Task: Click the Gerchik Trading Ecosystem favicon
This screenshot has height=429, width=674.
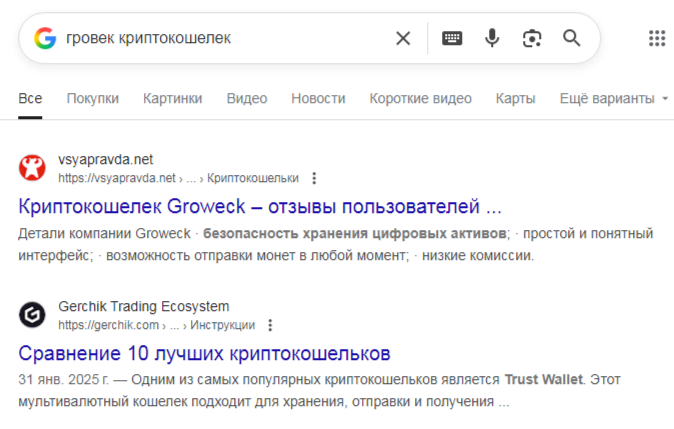Action: pos(32,315)
